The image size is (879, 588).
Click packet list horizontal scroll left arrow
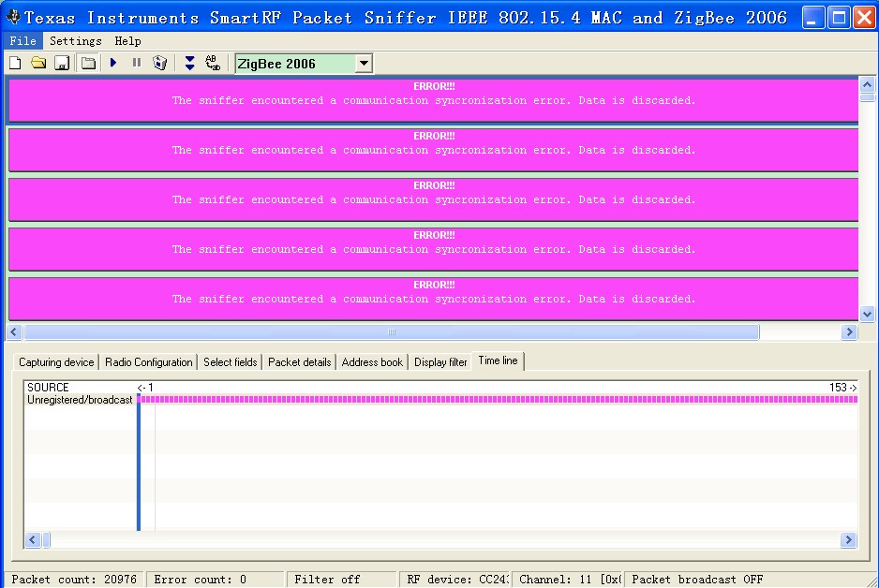click(x=14, y=332)
